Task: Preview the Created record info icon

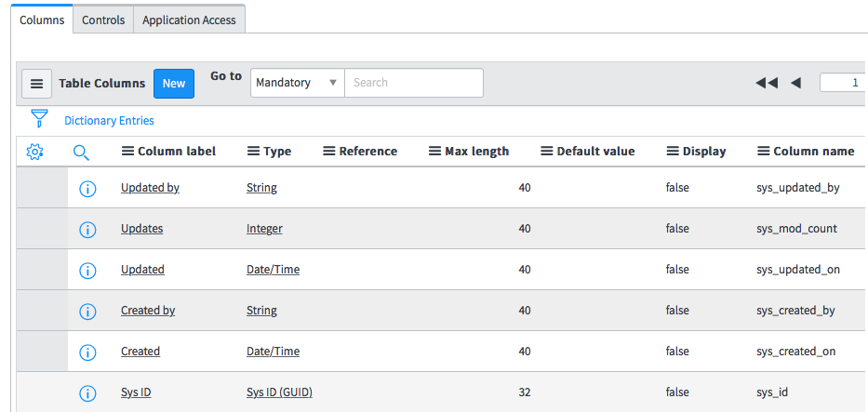Action: pyautogui.click(x=87, y=352)
